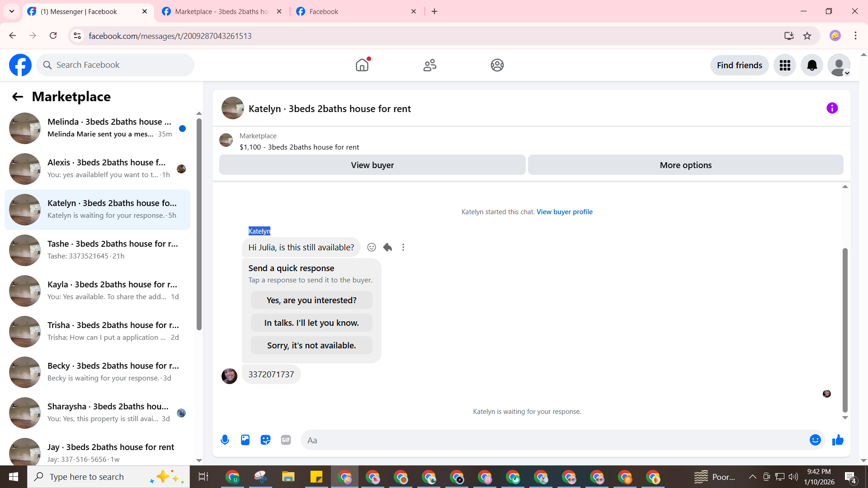Switch to Marketplace 3beds 2baths tab
This screenshot has height=488, width=868.
(x=222, y=11)
